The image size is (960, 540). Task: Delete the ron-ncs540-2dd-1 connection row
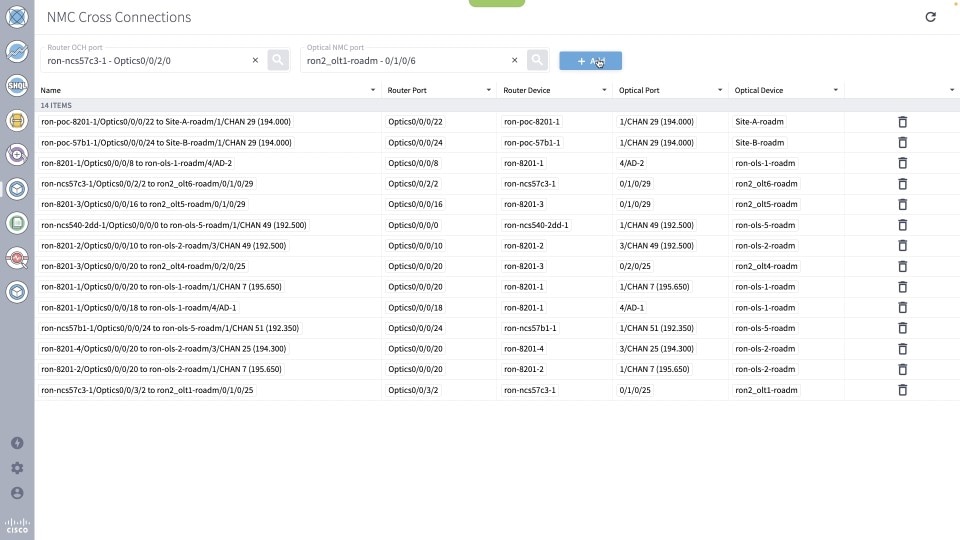(x=902, y=225)
